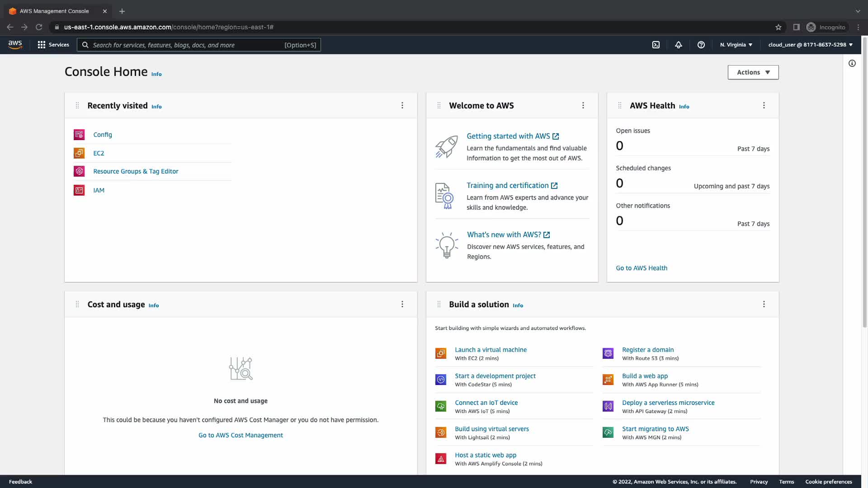Focus the services search field
Screen dimensions: 868x488
[199, 45]
